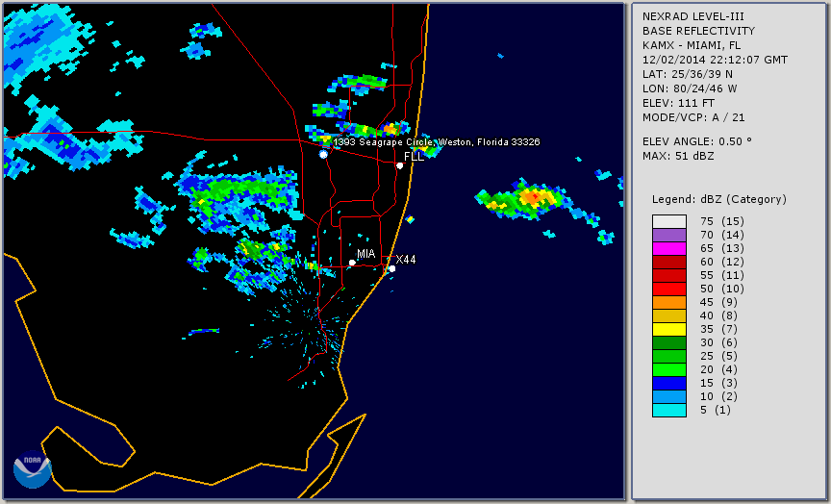This screenshot has width=831, height=504.
Task: Select the 70 dBZ purple legend swatch
Action: [x=669, y=235]
